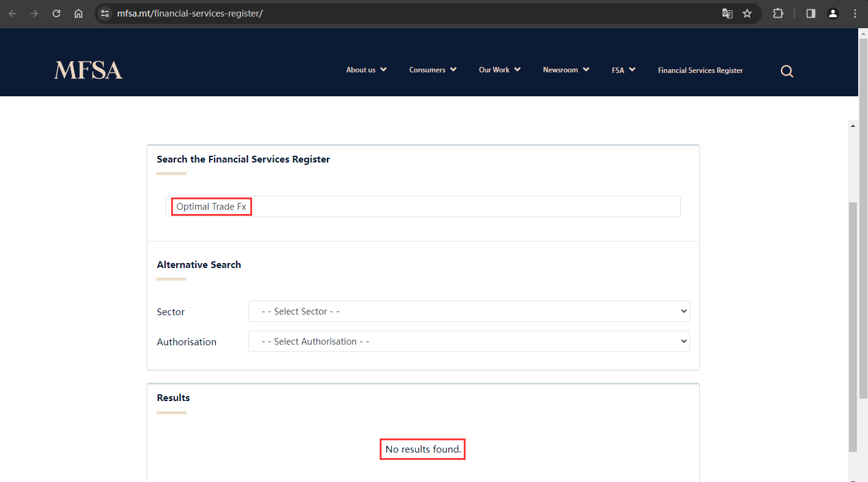Click the address bar URL mfsa.mt

pyautogui.click(x=190, y=13)
